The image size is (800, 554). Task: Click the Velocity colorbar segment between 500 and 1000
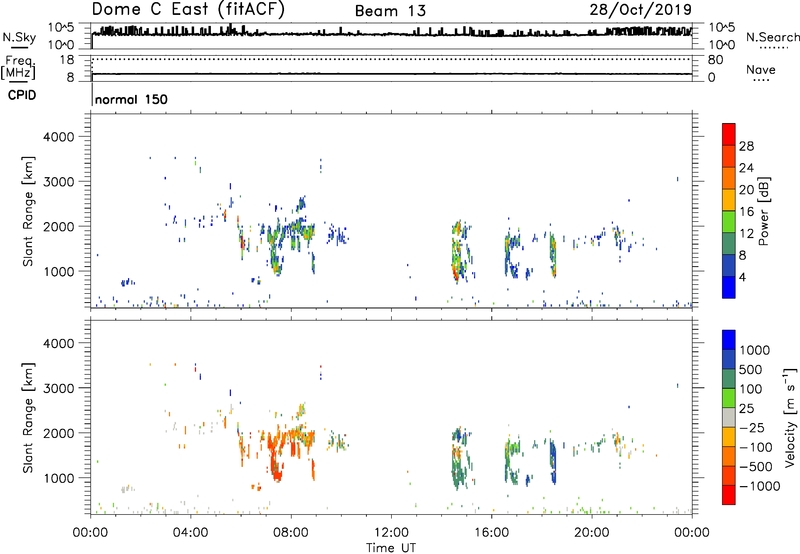click(x=729, y=359)
